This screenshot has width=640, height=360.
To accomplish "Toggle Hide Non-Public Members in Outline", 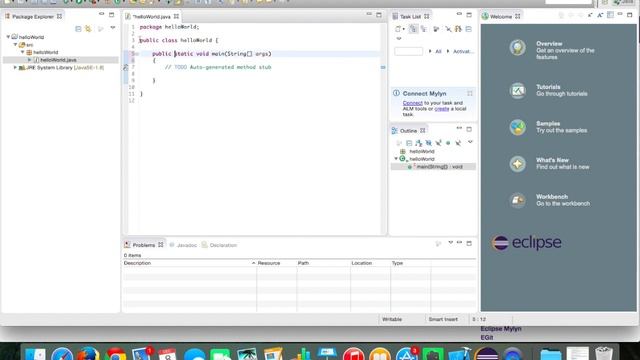I will [448, 143].
